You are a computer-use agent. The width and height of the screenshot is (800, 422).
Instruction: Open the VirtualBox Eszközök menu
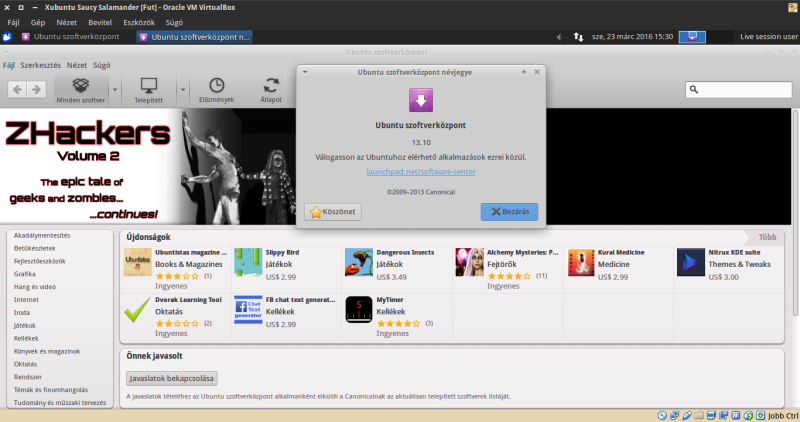click(139, 22)
